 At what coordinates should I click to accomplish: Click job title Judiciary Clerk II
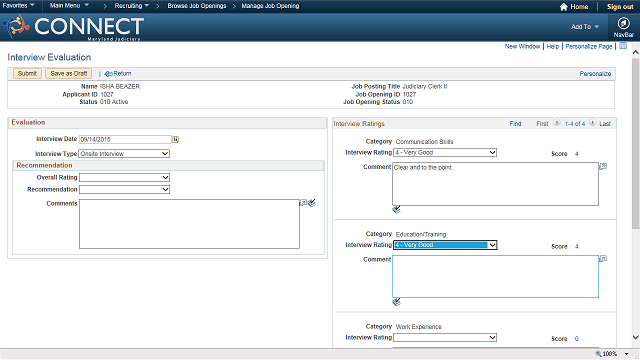click(x=425, y=87)
